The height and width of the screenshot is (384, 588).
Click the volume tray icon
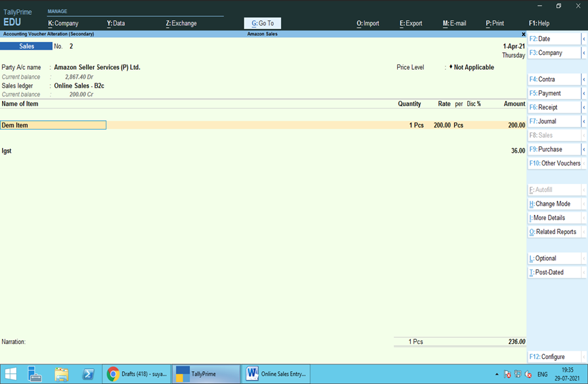pyautogui.click(x=528, y=374)
